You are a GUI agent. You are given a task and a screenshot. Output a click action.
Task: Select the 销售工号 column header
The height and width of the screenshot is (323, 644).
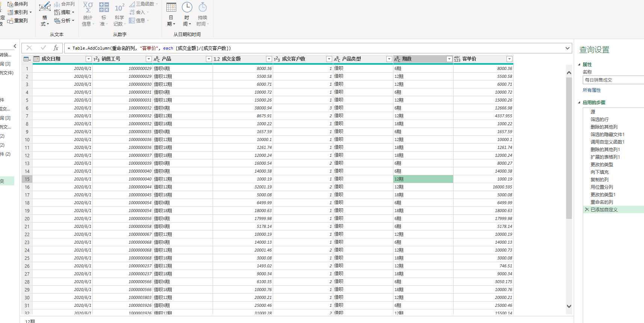(x=122, y=59)
